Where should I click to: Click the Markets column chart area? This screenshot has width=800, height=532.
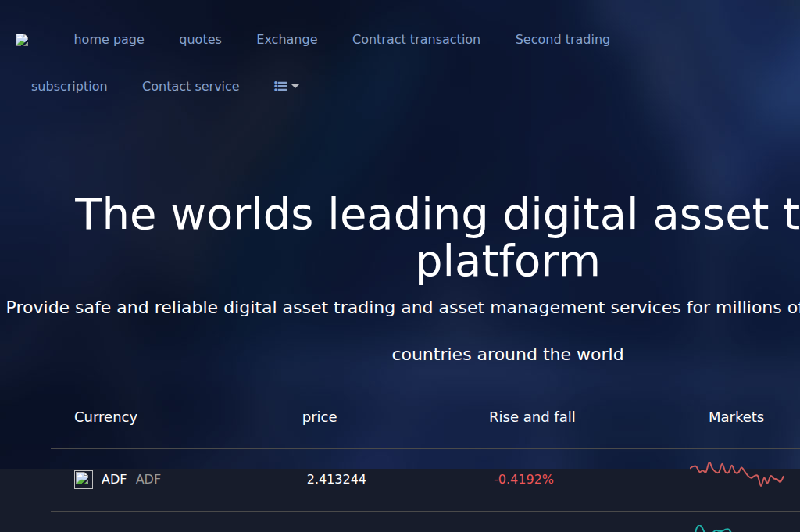(x=736, y=416)
